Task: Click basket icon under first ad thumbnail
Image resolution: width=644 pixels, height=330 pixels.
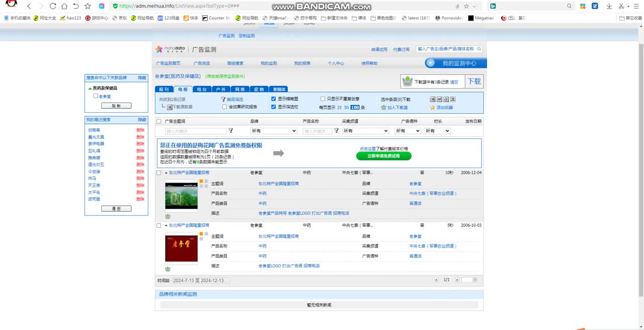Action: coord(168,216)
